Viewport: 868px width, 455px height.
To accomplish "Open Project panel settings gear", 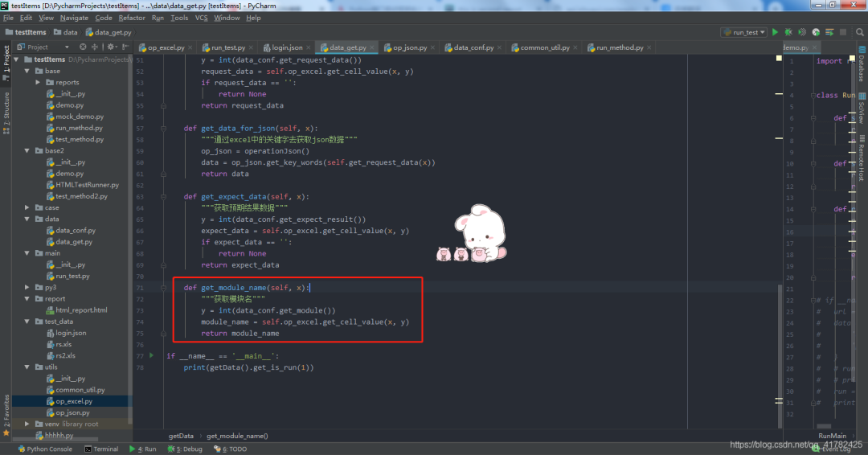I will [111, 47].
